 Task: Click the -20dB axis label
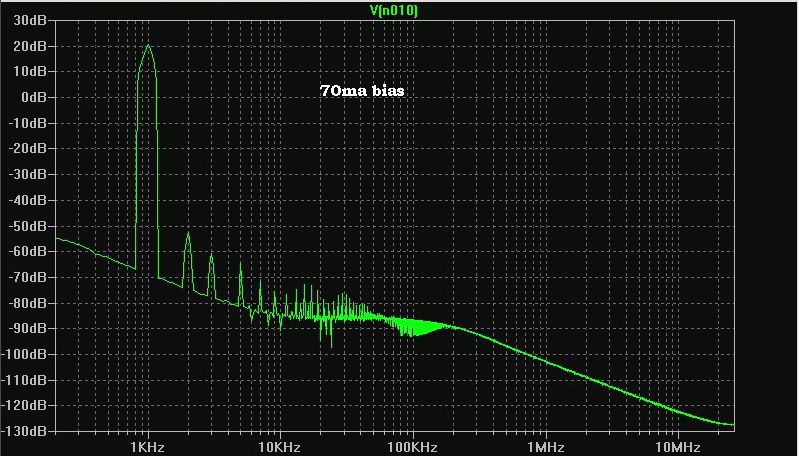coord(28,149)
